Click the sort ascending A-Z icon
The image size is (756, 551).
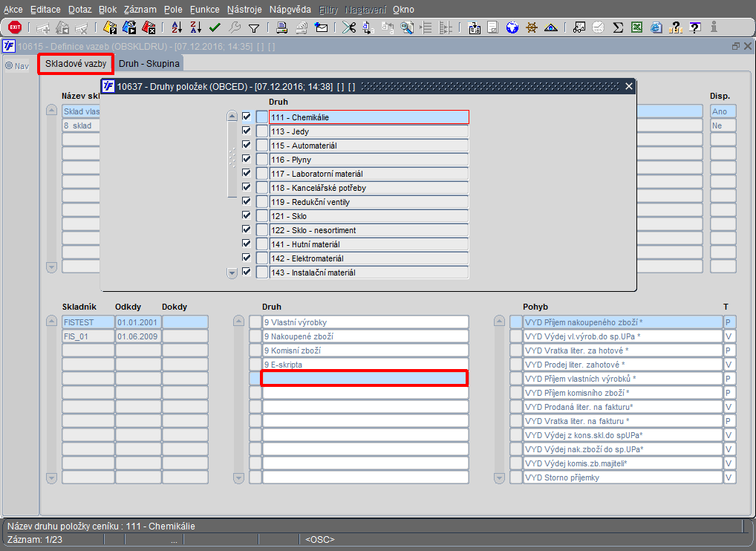pyautogui.click(x=177, y=27)
